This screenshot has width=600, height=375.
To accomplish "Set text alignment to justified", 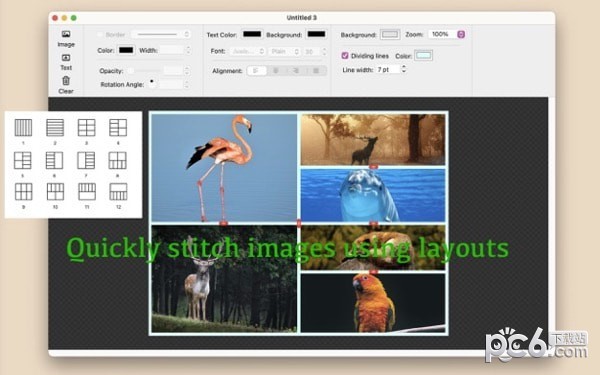I will 316,71.
